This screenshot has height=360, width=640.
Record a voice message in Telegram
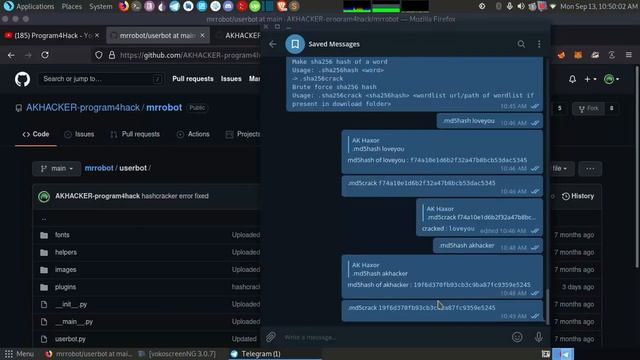(x=539, y=337)
